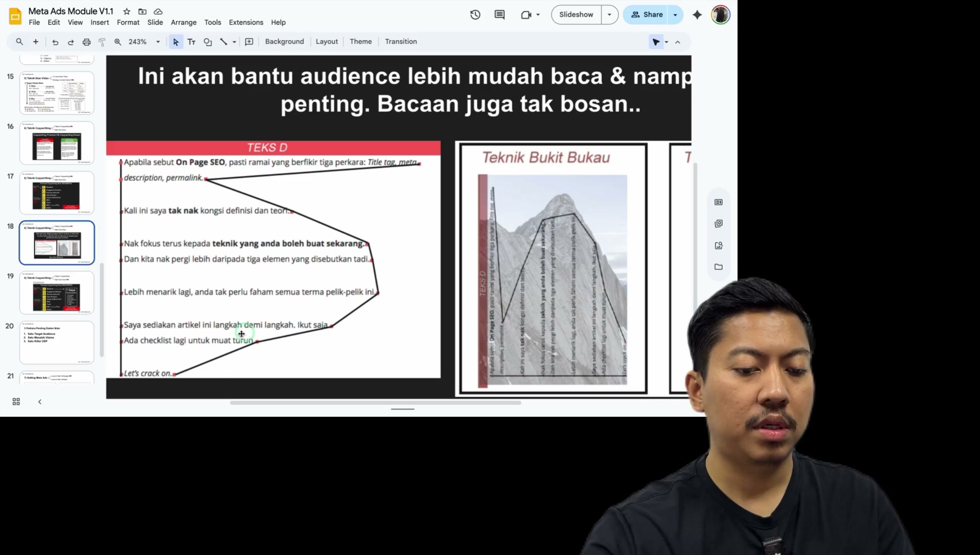The height and width of the screenshot is (555, 980).
Task: Insert a comment from toolbar
Action: coord(249,42)
